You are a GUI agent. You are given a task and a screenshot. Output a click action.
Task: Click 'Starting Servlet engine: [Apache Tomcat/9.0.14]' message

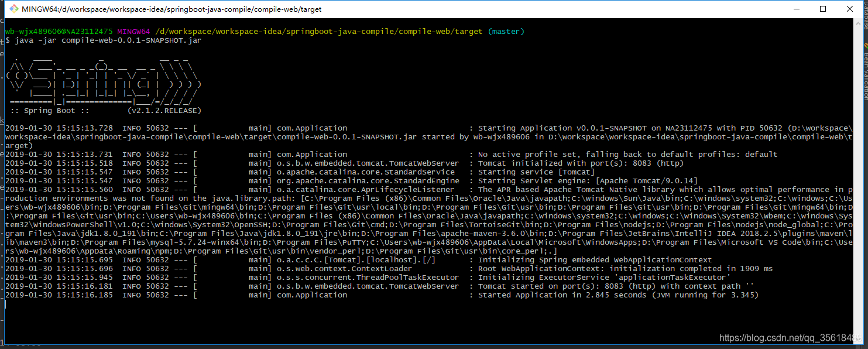[588, 181]
